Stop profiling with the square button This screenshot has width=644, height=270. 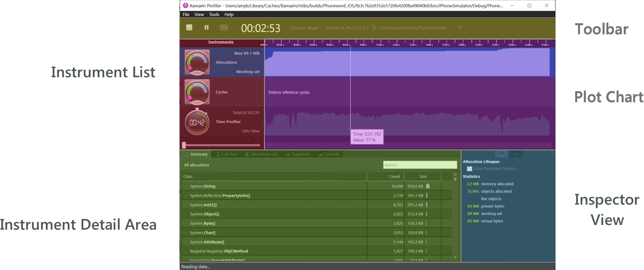[x=188, y=27]
